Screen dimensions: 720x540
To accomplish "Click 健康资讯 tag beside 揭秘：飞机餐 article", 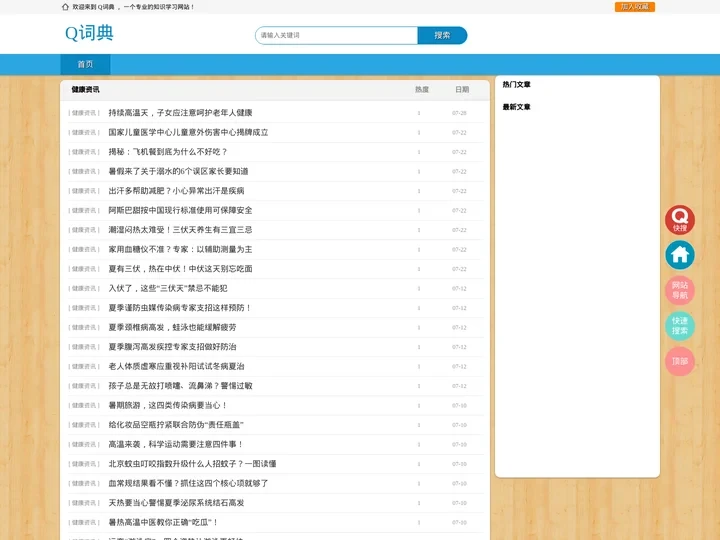I will tap(84, 152).
